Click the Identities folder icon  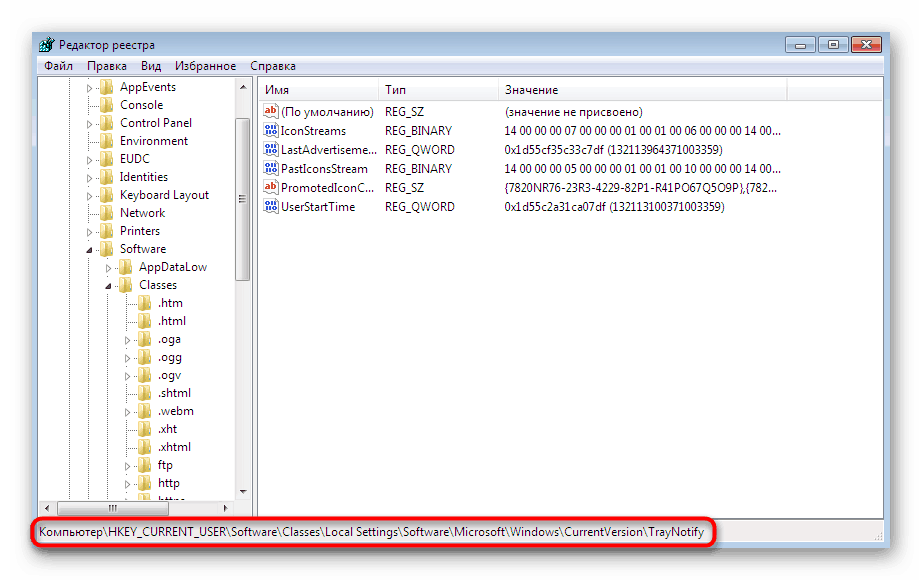coord(106,177)
